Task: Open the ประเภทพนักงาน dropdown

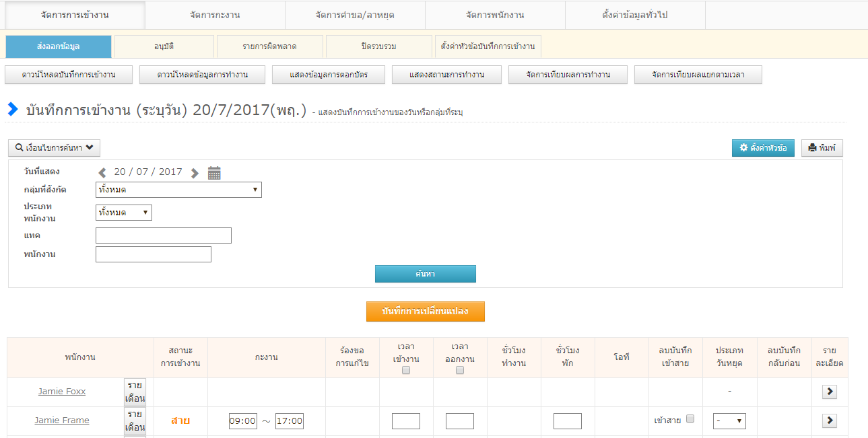Action: pos(124,213)
